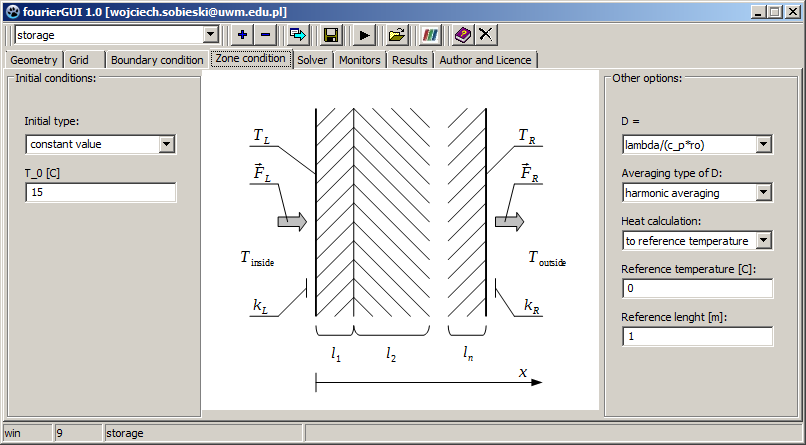
Task: Click the colored stripes chart icon
Action: pyautogui.click(x=430, y=35)
